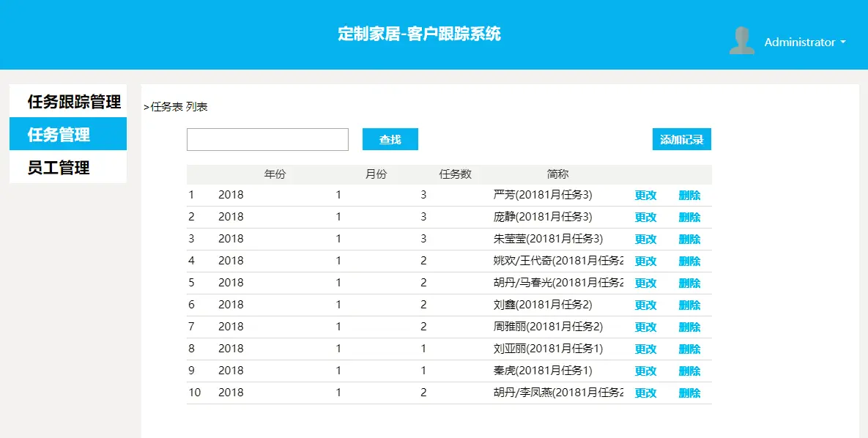Image resolution: width=868 pixels, height=438 pixels.
Task: Click 更改 for 周雅丽 row
Action: click(645, 327)
